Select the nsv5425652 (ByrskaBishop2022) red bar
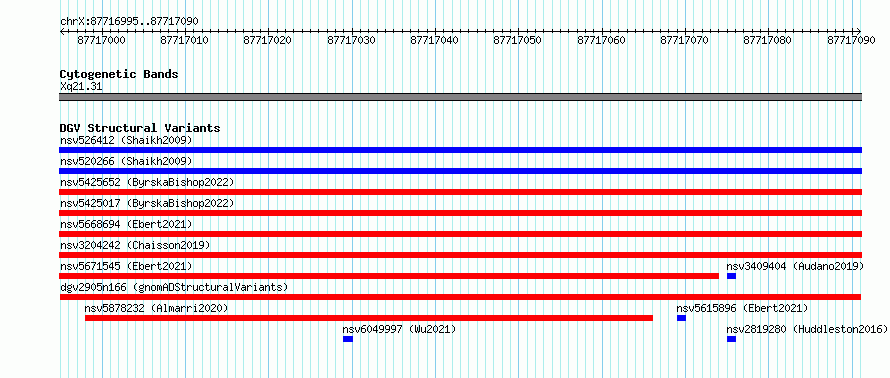 pos(460,192)
